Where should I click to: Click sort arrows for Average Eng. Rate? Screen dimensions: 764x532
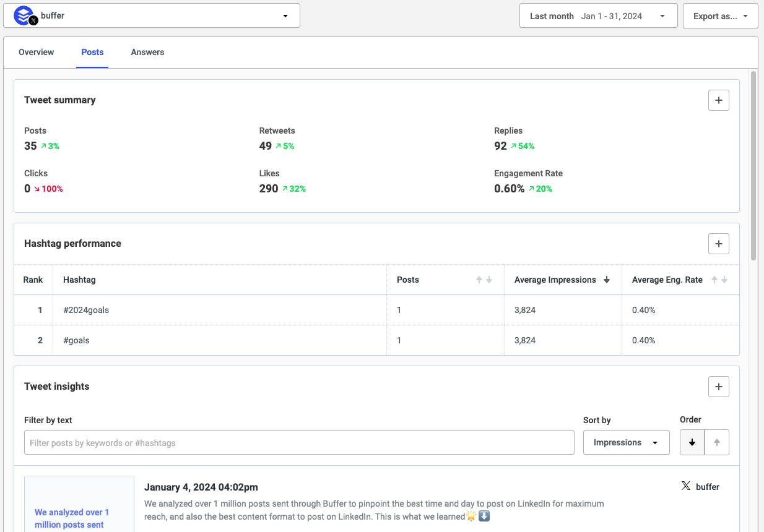[719, 280]
